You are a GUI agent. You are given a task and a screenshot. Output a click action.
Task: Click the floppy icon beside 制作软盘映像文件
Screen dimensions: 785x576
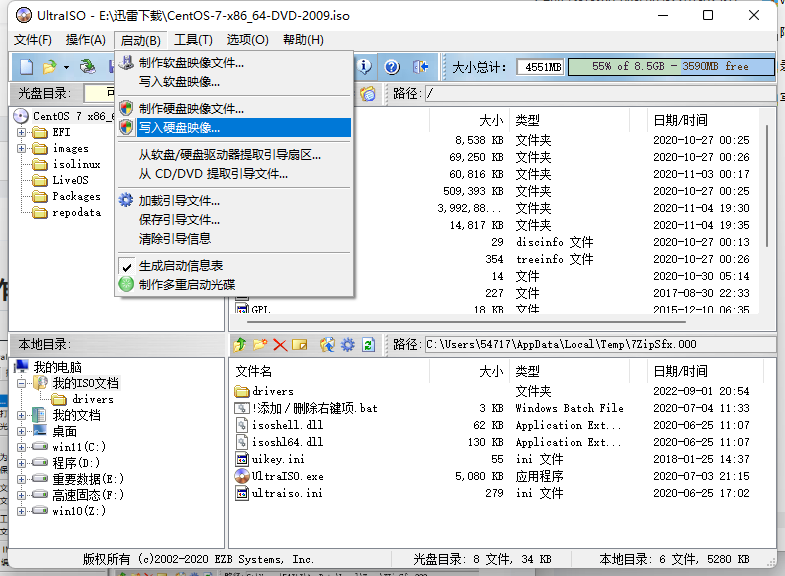(x=126, y=63)
